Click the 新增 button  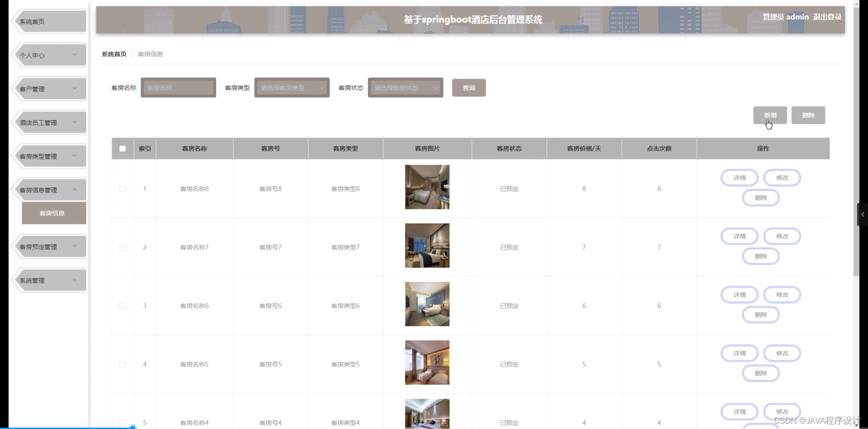(770, 115)
